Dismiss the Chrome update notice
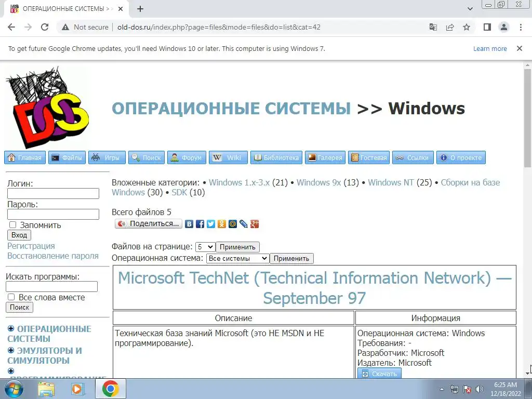The height and width of the screenshot is (399, 532). (x=519, y=48)
